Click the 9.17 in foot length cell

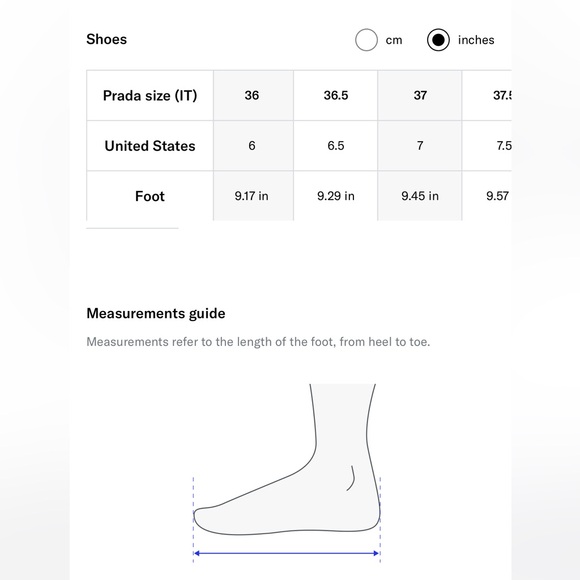(253, 196)
